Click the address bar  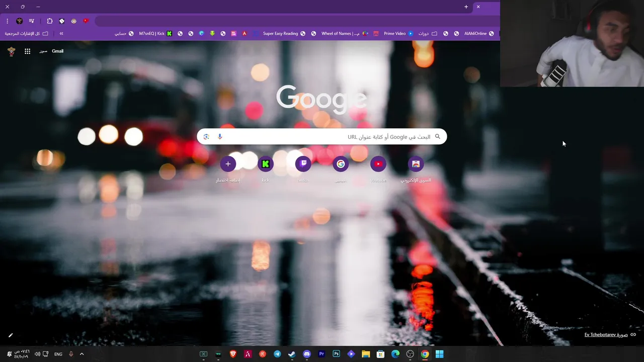click(x=297, y=21)
